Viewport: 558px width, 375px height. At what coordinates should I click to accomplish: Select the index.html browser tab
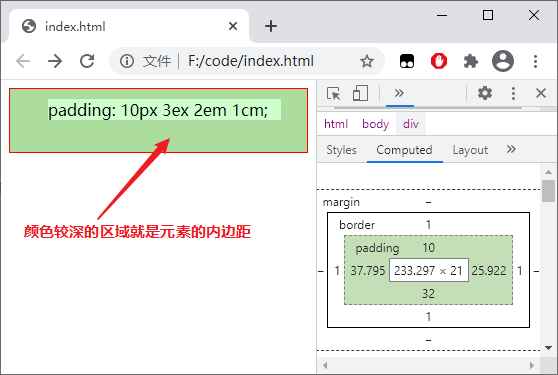[128, 26]
